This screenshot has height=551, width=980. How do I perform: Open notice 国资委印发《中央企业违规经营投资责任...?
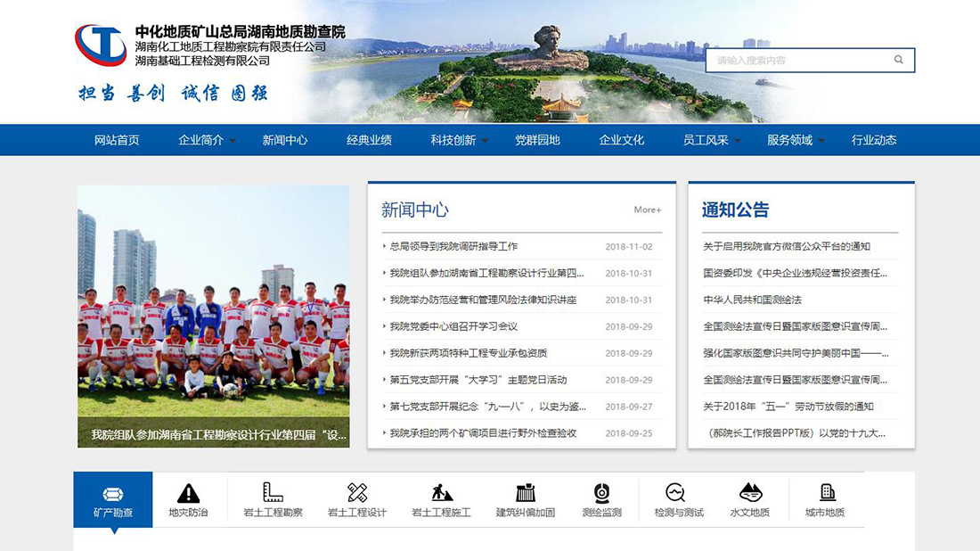point(795,274)
